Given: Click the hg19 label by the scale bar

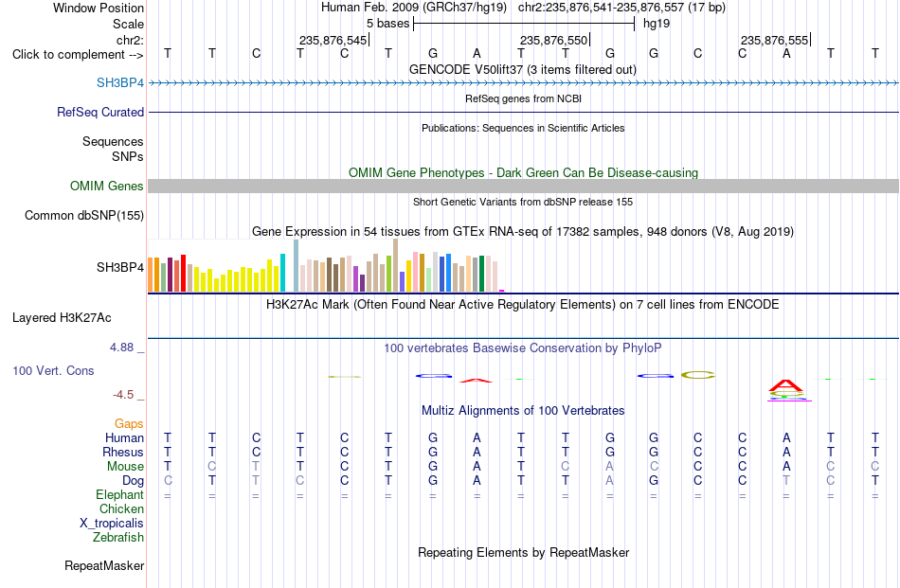Looking at the screenshot, I should pyautogui.click(x=657, y=24).
